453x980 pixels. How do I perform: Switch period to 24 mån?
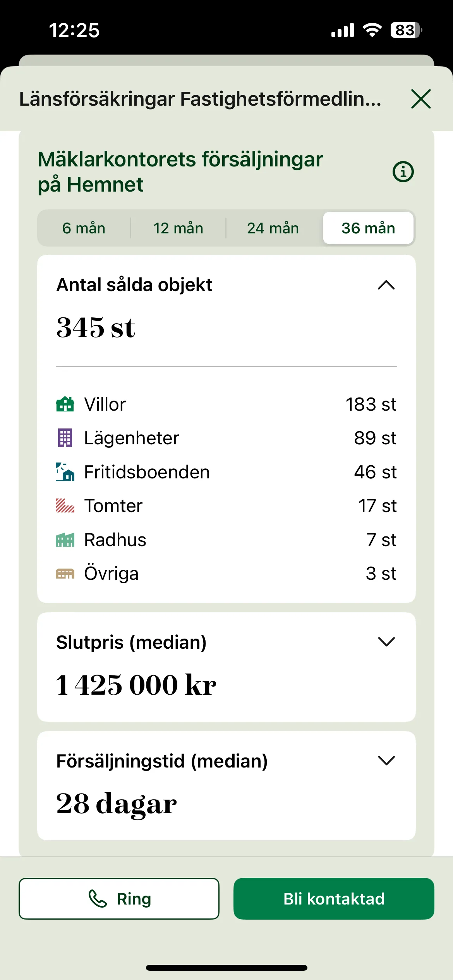click(x=273, y=228)
